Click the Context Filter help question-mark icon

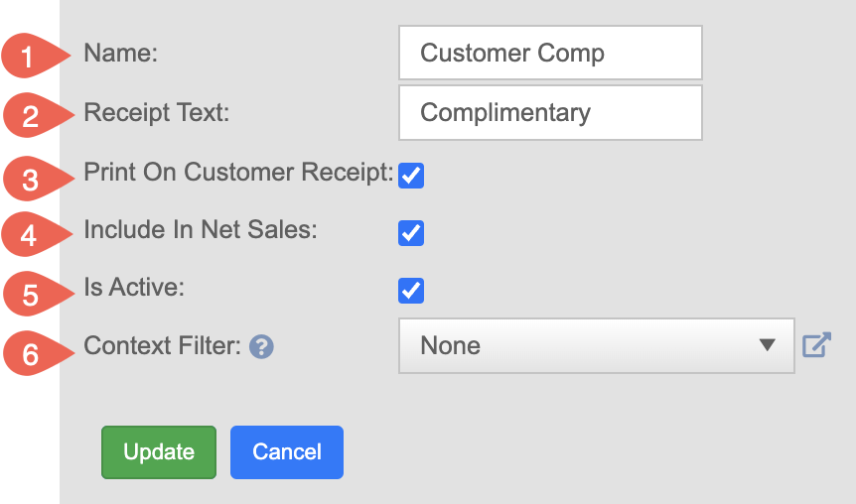261,347
